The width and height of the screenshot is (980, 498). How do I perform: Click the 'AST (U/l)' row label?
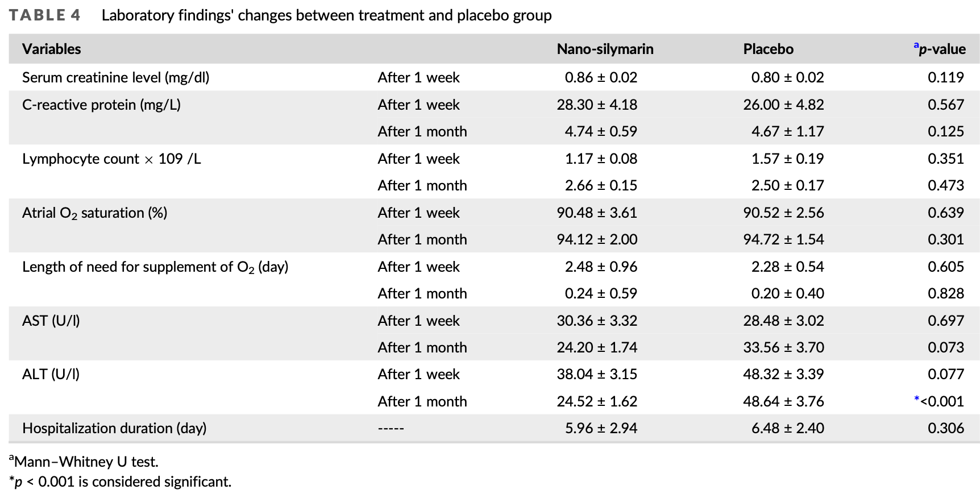tap(51, 321)
